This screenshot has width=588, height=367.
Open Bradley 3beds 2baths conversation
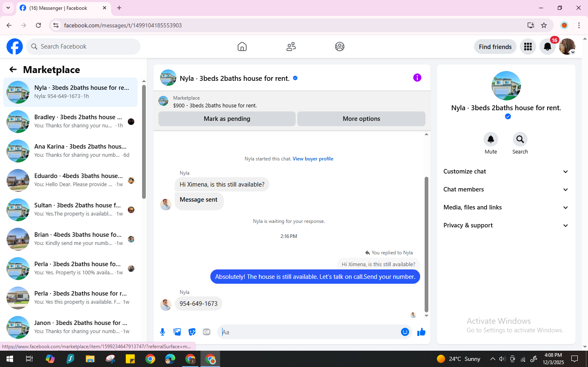click(x=70, y=122)
